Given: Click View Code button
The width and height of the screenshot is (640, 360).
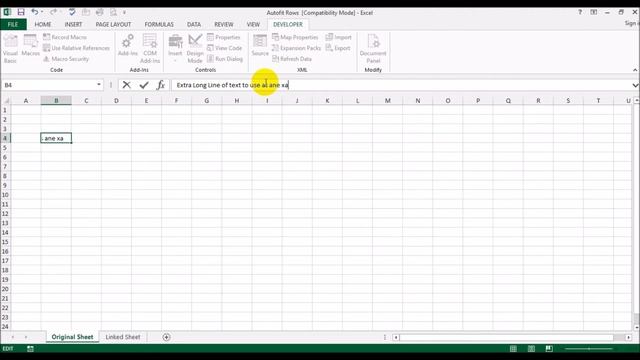Looking at the screenshot, I should point(224,48).
